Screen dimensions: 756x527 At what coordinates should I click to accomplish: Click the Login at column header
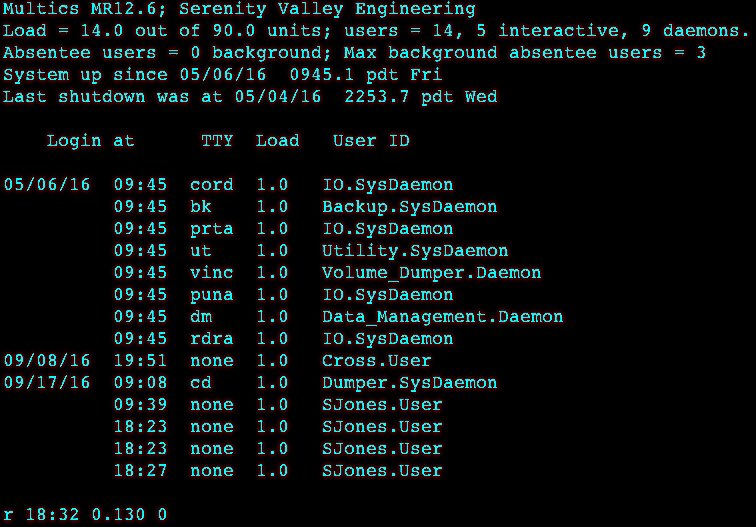click(x=91, y=141)
